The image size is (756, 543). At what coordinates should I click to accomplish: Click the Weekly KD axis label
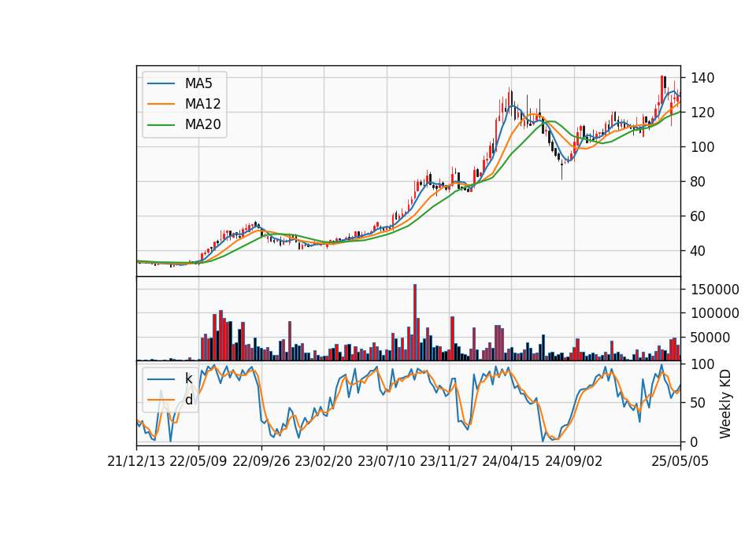tap(724, 404)
